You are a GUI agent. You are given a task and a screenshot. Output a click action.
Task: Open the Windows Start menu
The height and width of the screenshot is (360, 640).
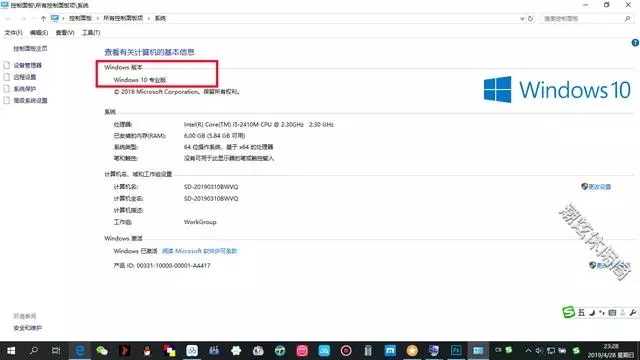(x=11, y=351)
